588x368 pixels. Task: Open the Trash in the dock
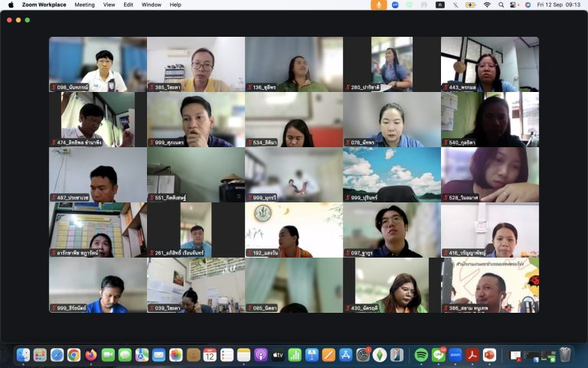[565, 355]
